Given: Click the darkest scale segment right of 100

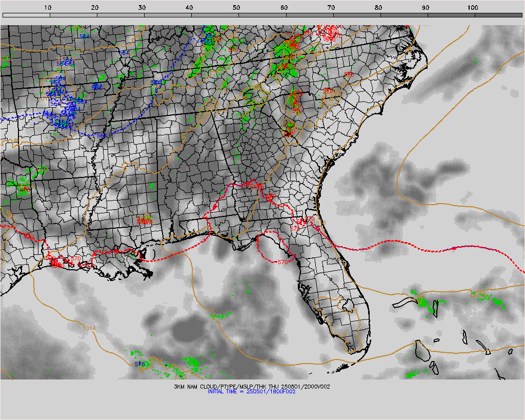Looking at the screenshot, I should pyautogui.click(x=498, y=15).
